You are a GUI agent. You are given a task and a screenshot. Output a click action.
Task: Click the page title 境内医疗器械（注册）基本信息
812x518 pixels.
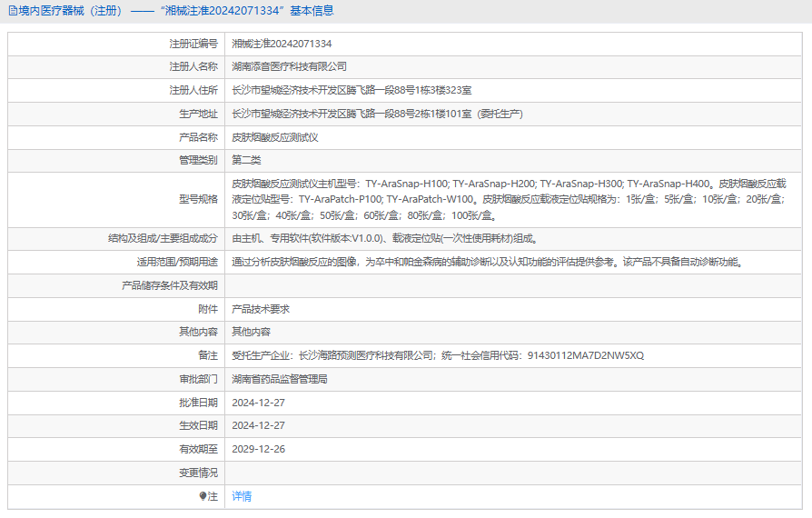176,11
